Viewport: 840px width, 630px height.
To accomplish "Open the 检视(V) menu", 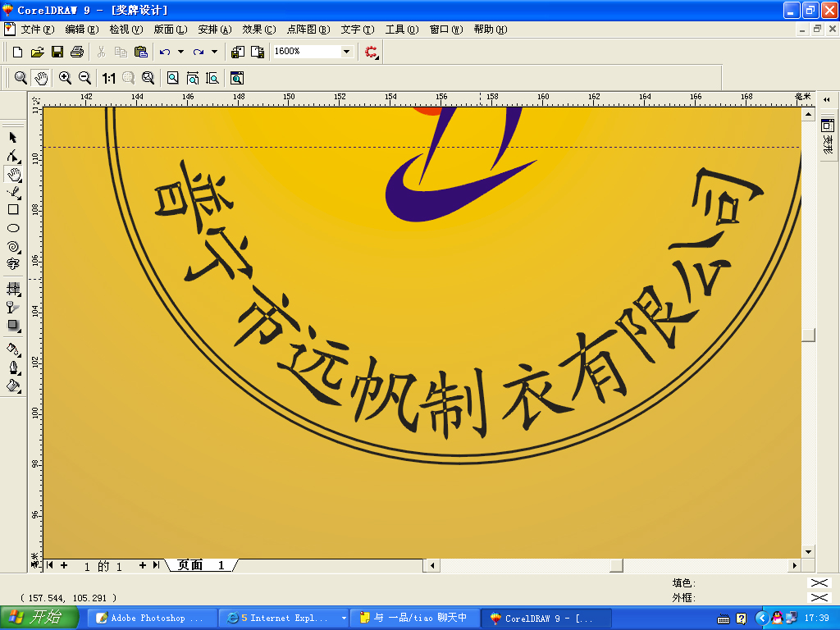I will coord(126,30).
